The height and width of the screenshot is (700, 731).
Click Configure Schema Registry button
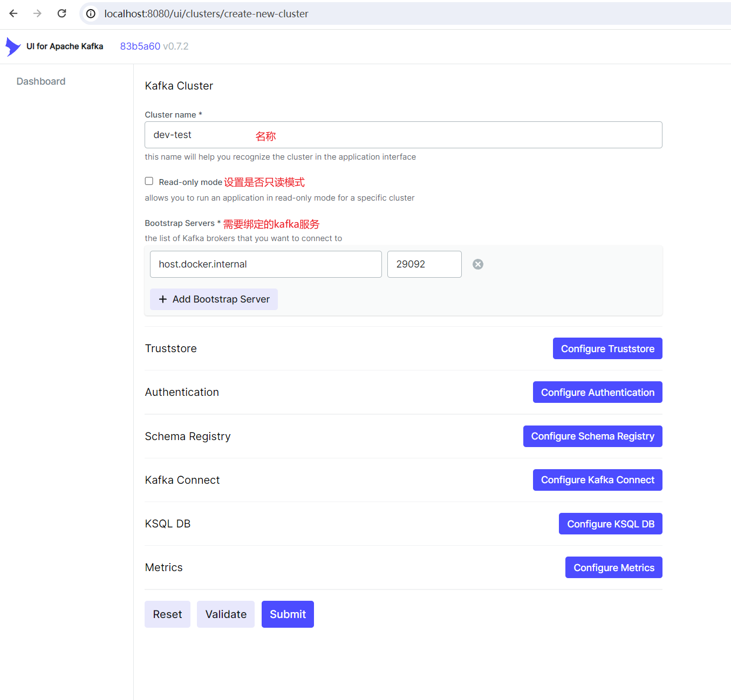pyautogui.click(x=593, y=436)
